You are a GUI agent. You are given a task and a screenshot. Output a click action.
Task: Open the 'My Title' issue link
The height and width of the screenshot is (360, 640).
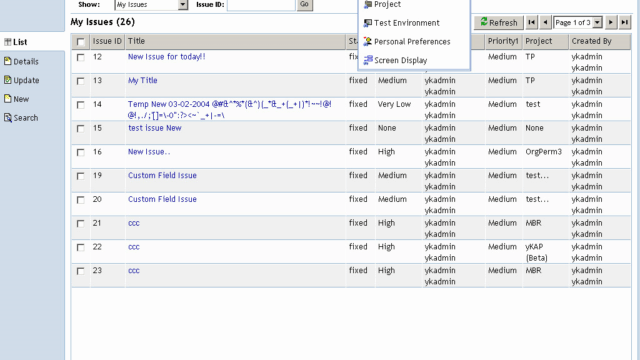pos(142,80)
